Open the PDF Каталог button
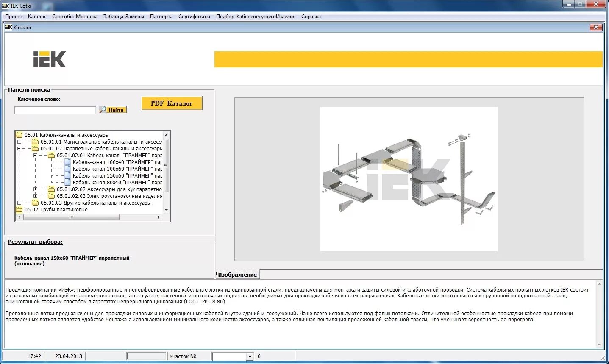 coord(172,103)
